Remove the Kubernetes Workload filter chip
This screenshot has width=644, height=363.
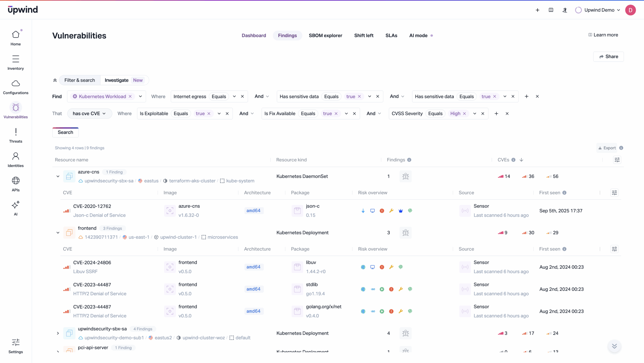pos(130,96)
